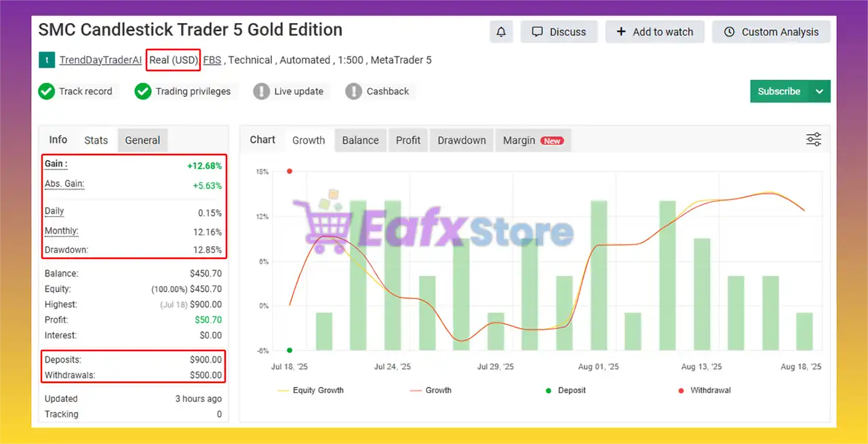
Task: Click the TrendDayTraderAI avatar icon
Action: (46, 60)
